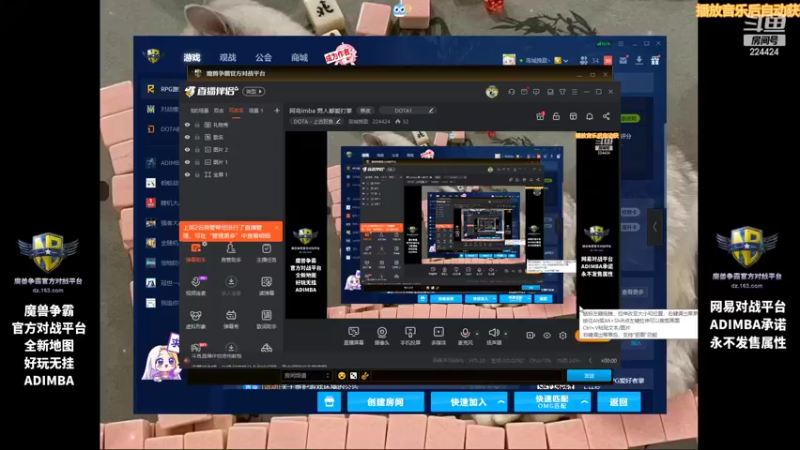Open account dropdown chevron in platform top bar

pos(565,61)
